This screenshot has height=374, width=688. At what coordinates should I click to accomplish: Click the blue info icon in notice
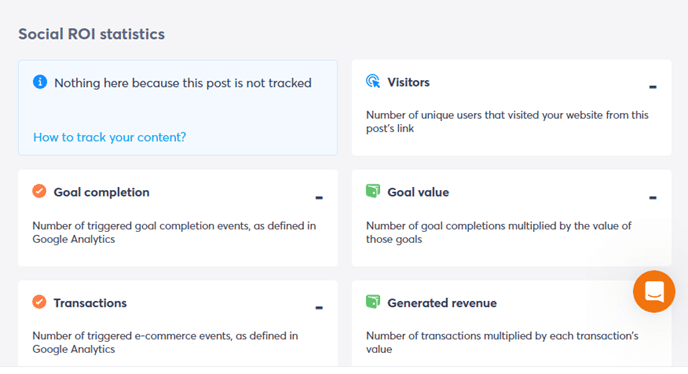tap(40, 82)
